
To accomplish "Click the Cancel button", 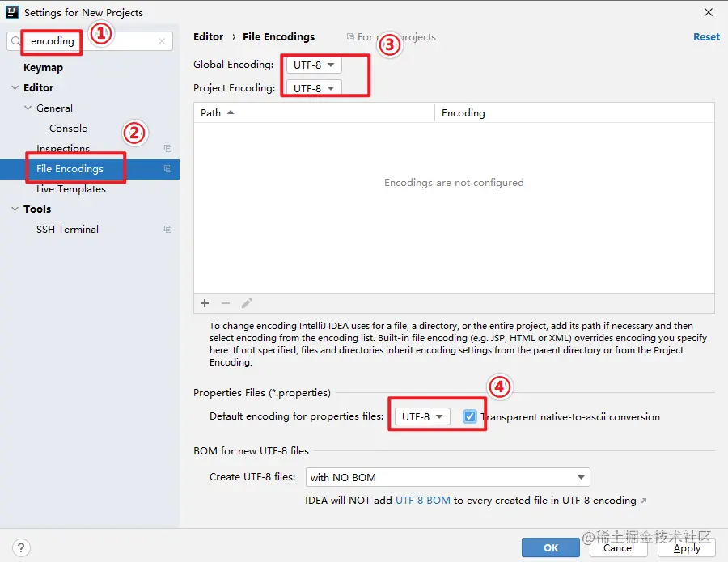I will coord(619,547).
